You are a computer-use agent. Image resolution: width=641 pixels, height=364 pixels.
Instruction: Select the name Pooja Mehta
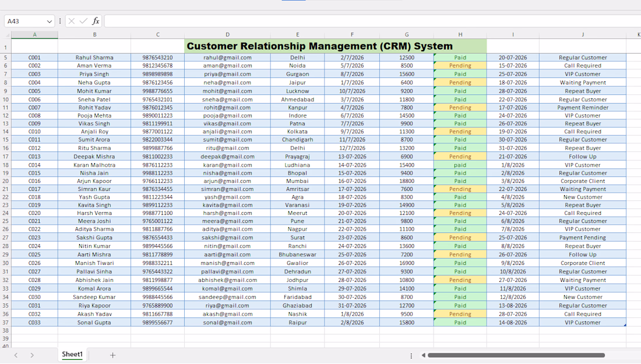click(x=94, y=116)
